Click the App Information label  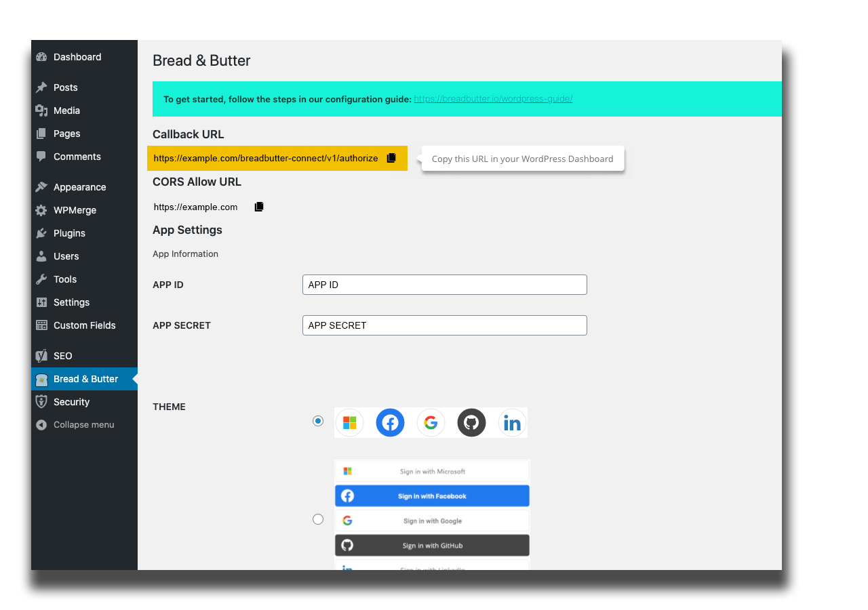pyautogui.click(x=185, y=253)
